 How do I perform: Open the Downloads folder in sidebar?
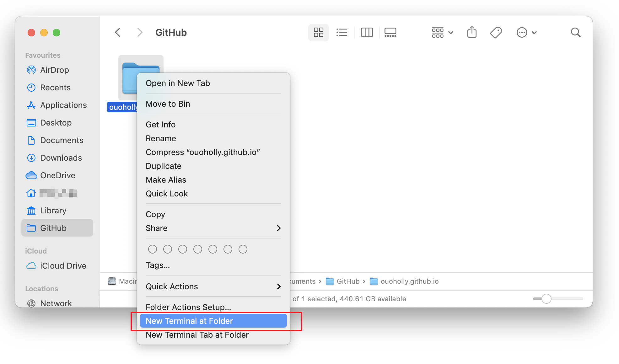pos(61,158)
